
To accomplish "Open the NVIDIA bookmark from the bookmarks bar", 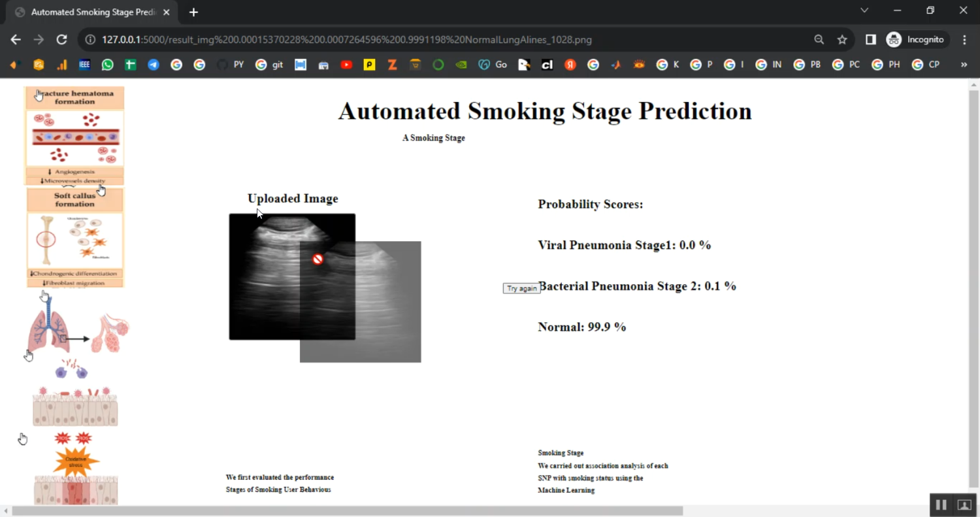I will (x=461, y=64).
